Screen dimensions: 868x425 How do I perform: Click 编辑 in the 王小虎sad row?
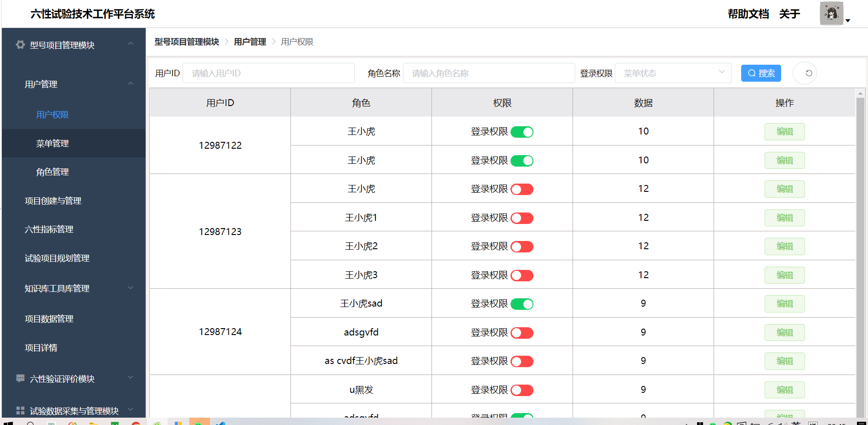(x=784, y=304)
